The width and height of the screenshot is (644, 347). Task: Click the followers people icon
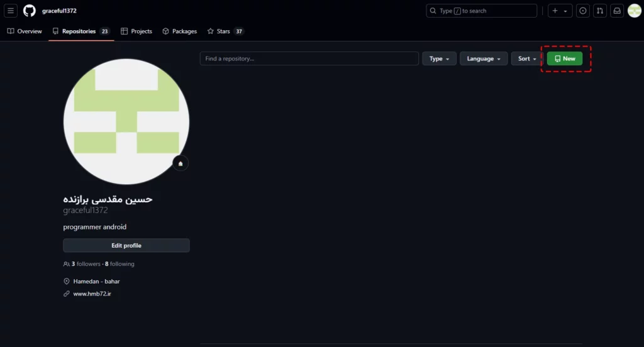67,264
